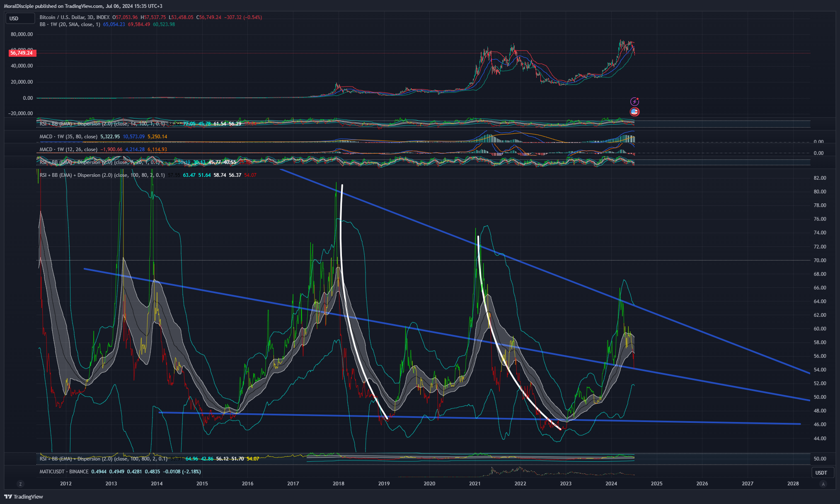Click the 2023 label on time axis
The height and width of the screenshot is (504, 840).
566,484
